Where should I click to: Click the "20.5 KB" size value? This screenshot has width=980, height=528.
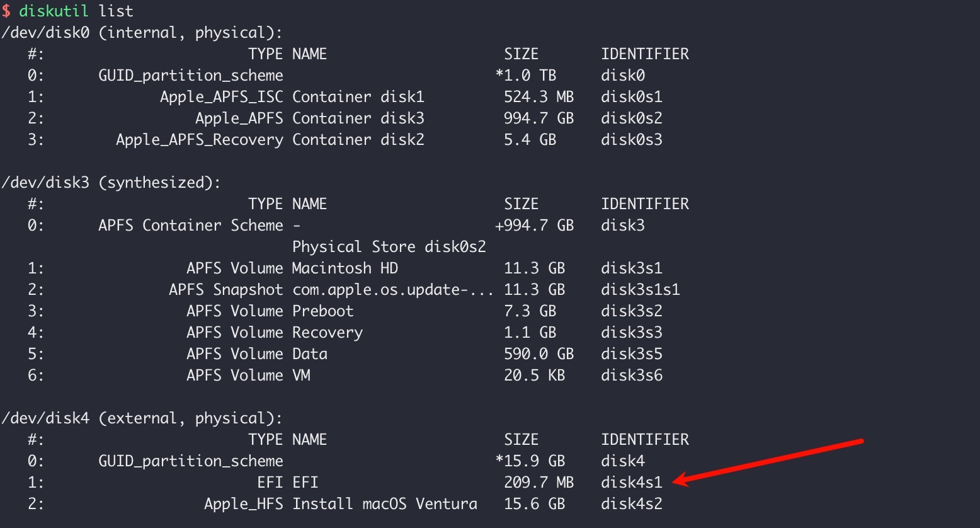535,376
